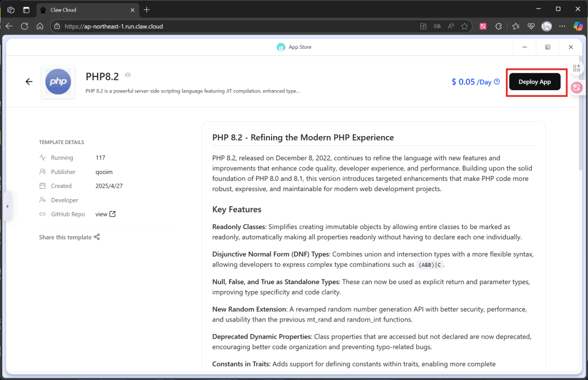This screenshot has width=588, height=380.
Task: Add this page to favorites star
Action: click(465, 26)
